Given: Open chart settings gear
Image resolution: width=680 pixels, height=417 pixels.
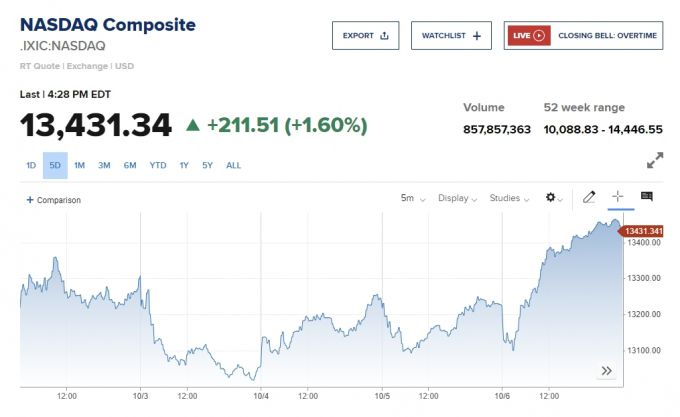Looking at the screenshot, I should tap(550, 198).
